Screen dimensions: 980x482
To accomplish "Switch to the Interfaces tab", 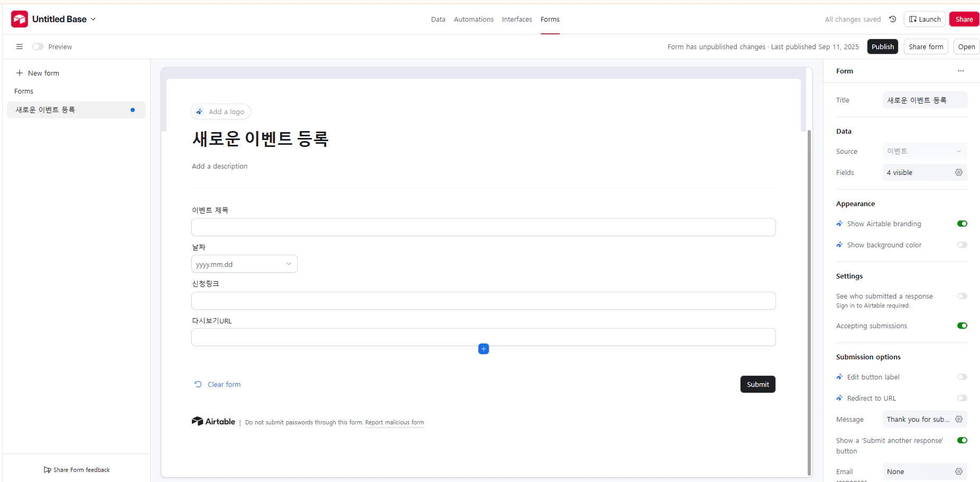I will (517, 19).
